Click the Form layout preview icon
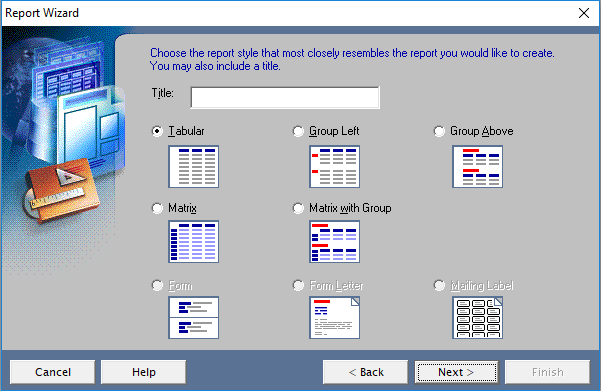Viewport: 601px width, 391px height. pos(194,317)
